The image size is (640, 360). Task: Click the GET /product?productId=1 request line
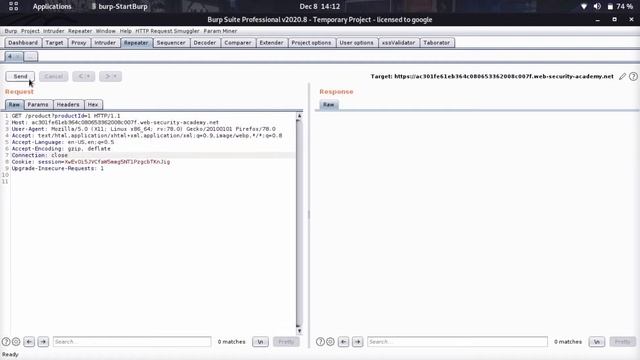tap(66, 116)
